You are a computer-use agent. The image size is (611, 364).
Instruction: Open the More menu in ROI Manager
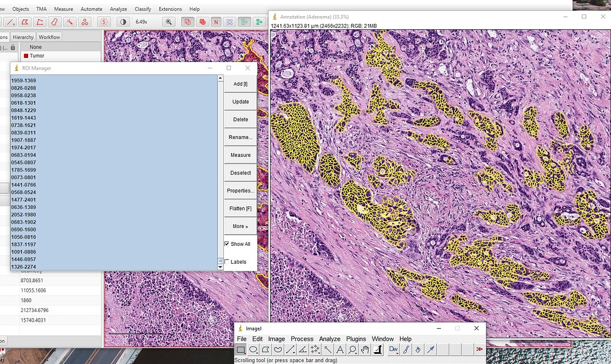click(x=240, y=226)
